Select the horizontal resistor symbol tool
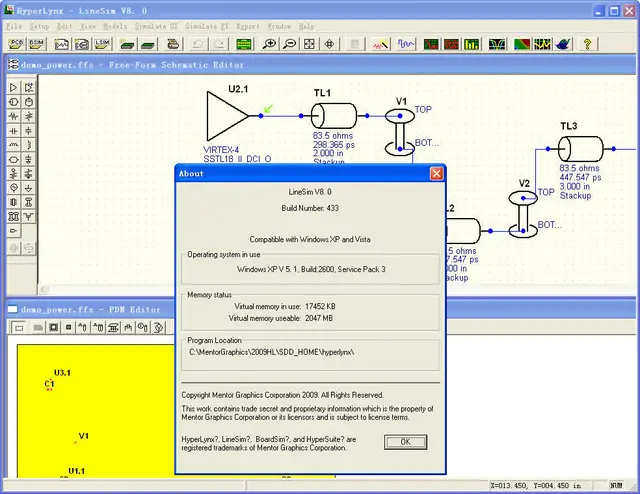Viewport: 640px width, 494px height. tap(13, 116)
